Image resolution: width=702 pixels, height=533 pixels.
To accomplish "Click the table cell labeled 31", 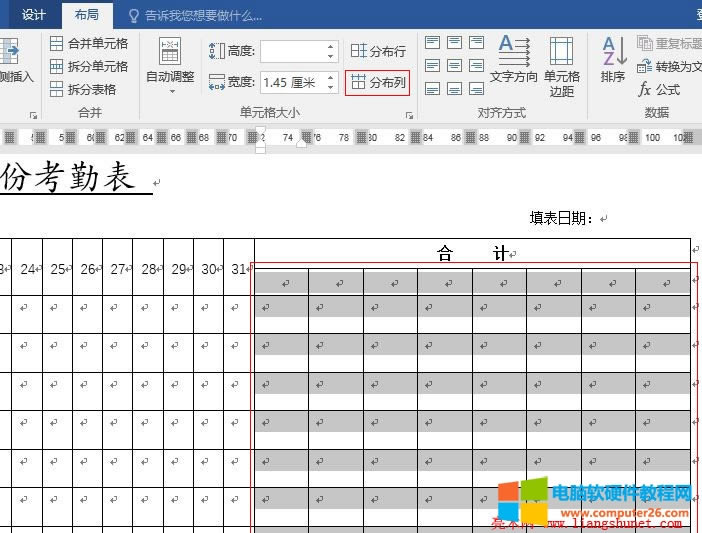I will pyautogui.click(x=239, y=269).
